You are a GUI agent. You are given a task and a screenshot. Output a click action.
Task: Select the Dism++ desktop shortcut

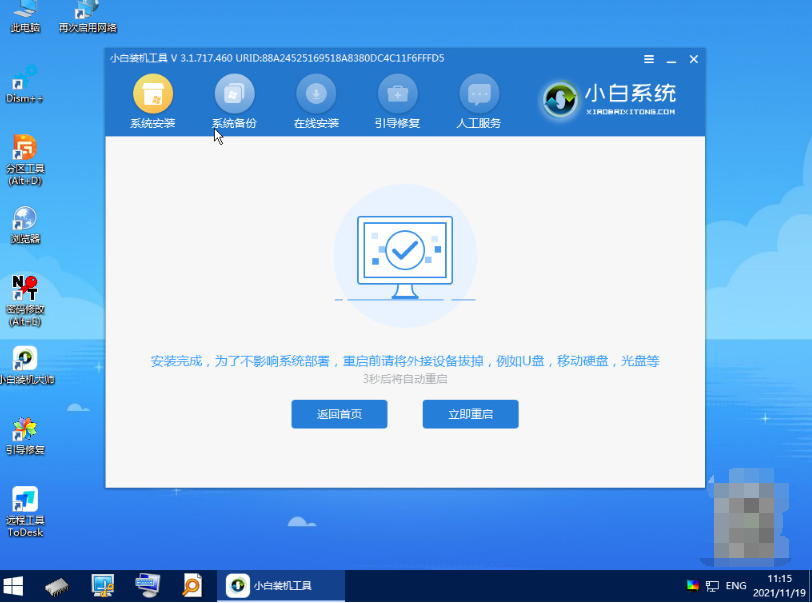[x=24, y=84]
